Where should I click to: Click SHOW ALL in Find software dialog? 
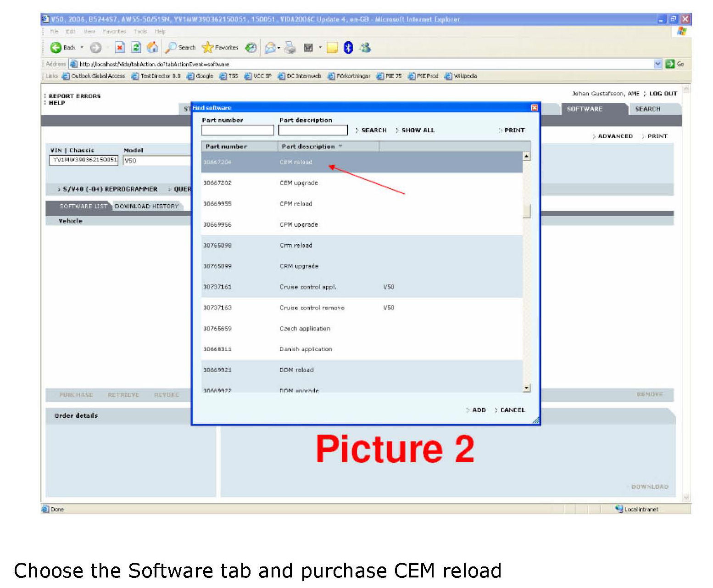tap(418, 130)
